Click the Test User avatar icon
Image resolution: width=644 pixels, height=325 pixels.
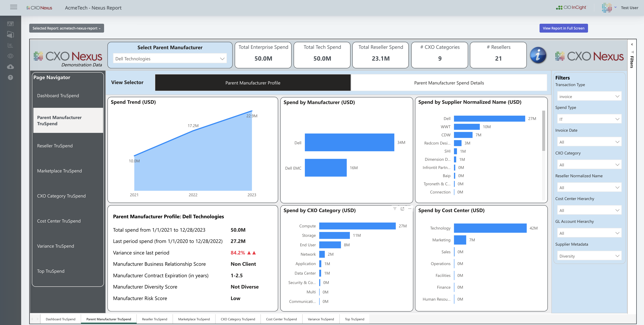[607, 8]
